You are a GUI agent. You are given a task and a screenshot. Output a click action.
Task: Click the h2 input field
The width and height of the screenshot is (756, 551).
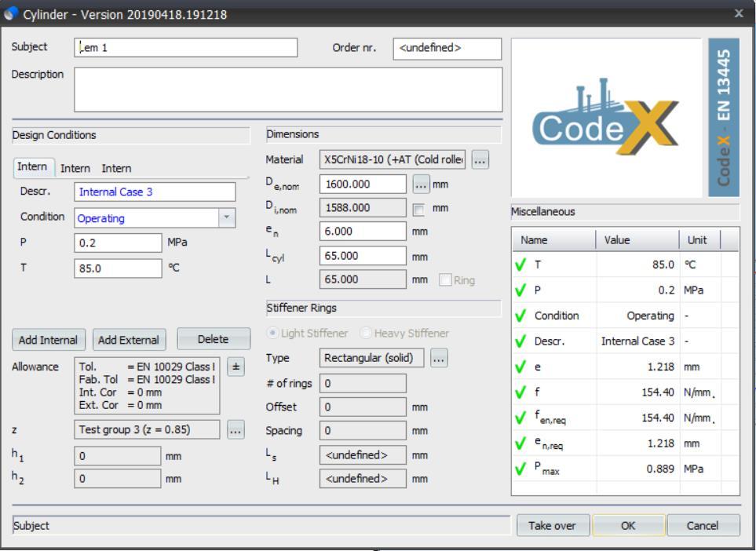[x=117, y=479]
